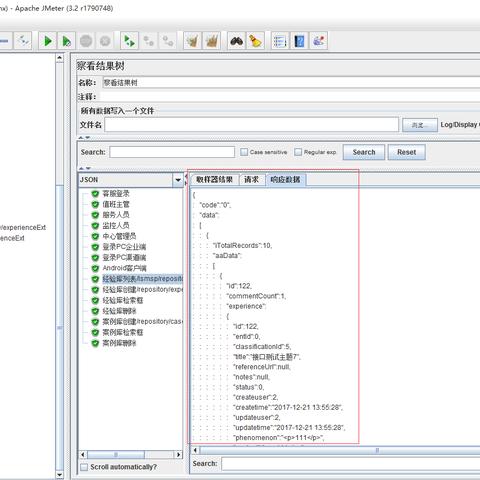
Task: Select 经验库创建 sample result
Action: tap(142, 290)
